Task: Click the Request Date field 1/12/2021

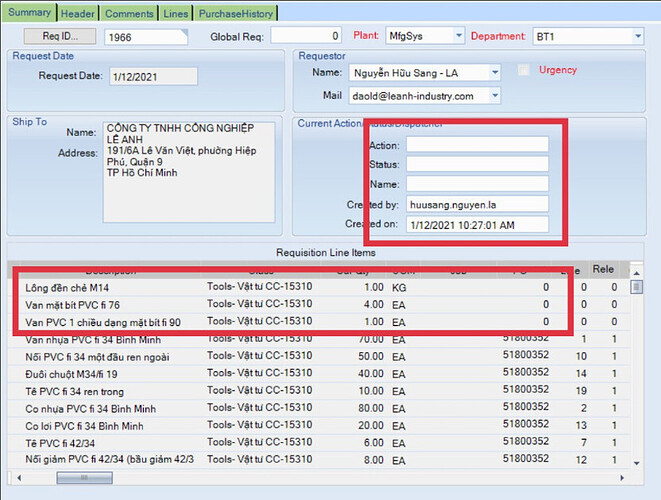Action: click(x=153, y=77)
